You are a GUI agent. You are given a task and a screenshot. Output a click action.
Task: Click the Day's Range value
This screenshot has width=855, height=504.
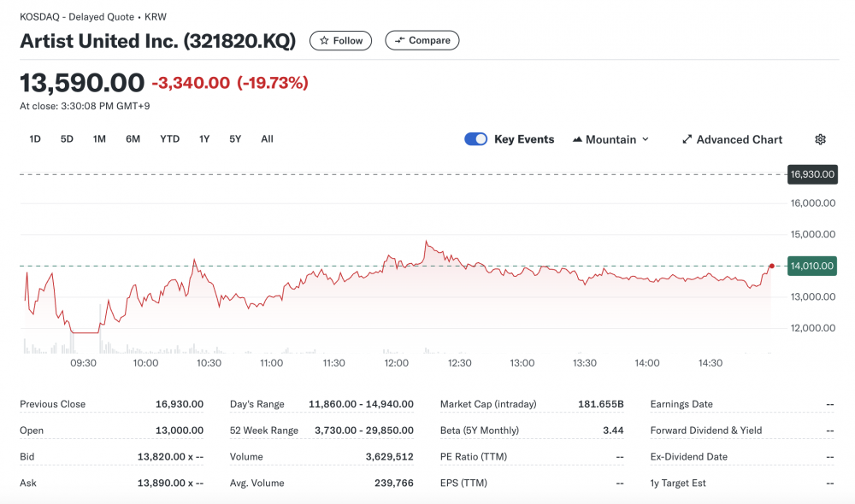point(361,404)
